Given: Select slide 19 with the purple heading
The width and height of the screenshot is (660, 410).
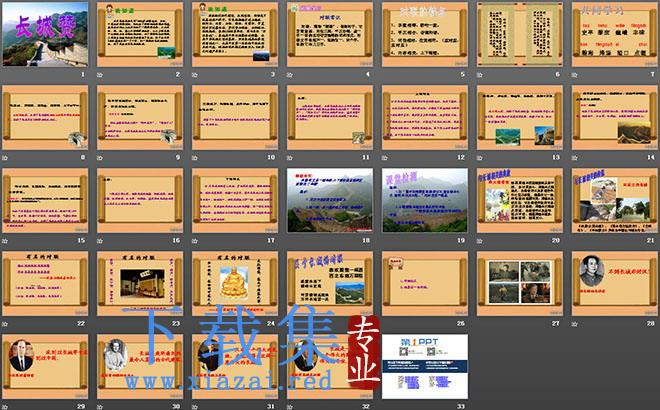Looking at the screenshot, I should point(425,200).
